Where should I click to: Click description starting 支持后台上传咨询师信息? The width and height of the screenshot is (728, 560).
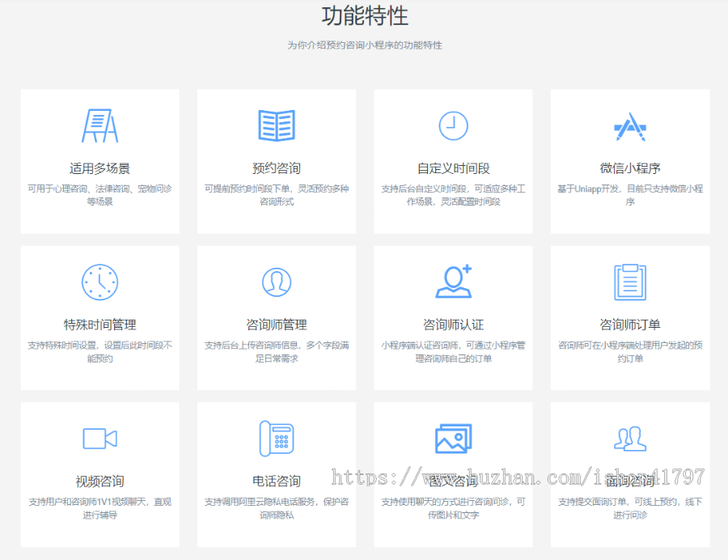(277, 352)
